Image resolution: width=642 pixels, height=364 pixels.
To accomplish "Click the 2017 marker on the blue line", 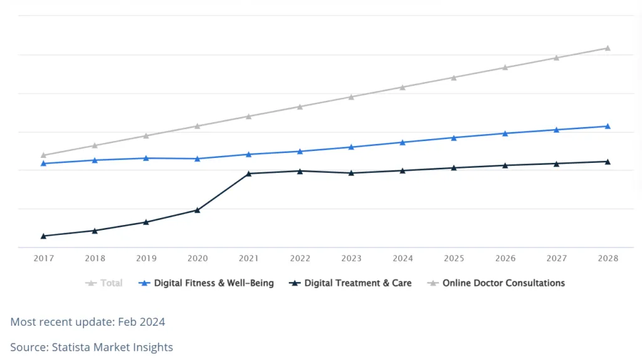I will [x=43, y=164].
